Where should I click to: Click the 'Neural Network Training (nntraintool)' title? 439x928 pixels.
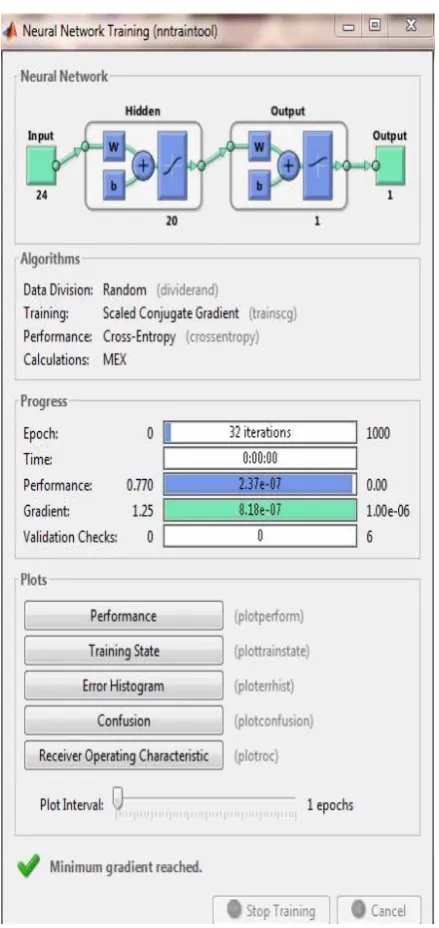point(120,31)
